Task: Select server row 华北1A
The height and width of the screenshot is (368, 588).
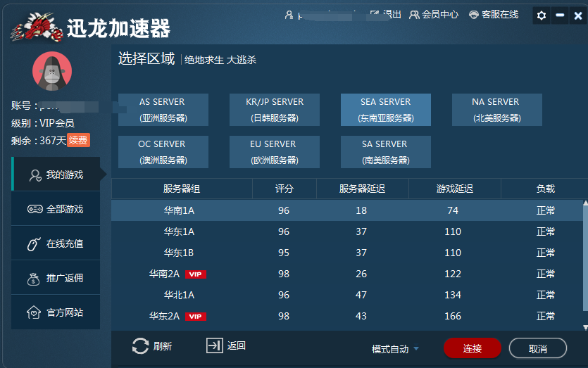Action: pyautogui.click(x=347, y=295)
